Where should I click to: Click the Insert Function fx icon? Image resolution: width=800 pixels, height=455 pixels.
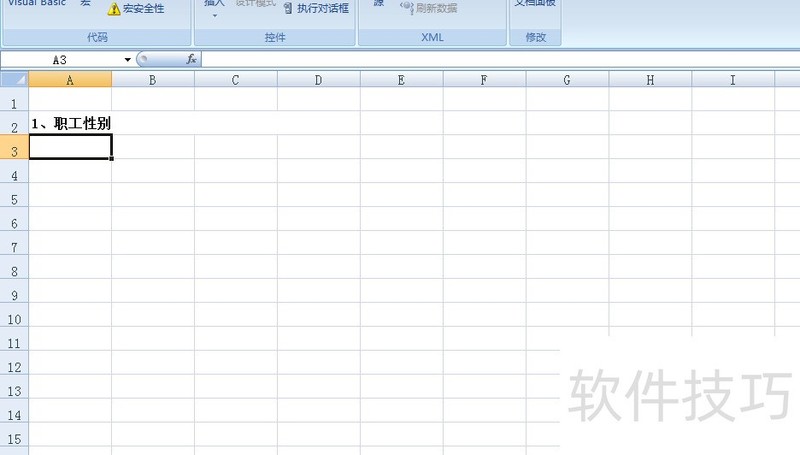191,59
